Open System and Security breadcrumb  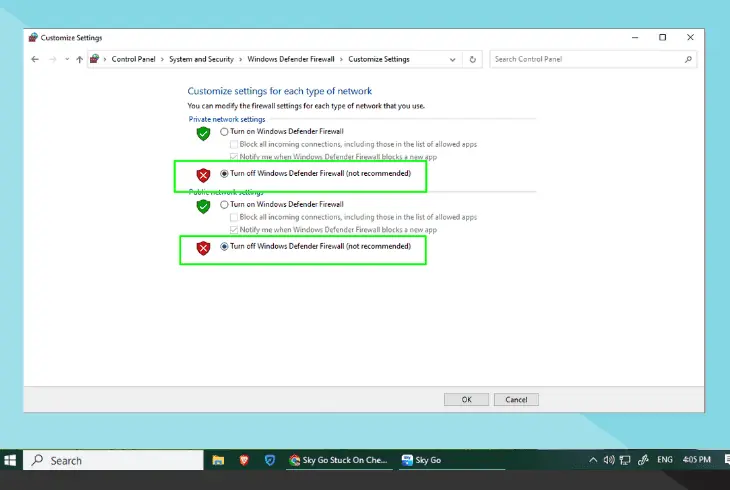pyautogui.click(x=201, y=59)
